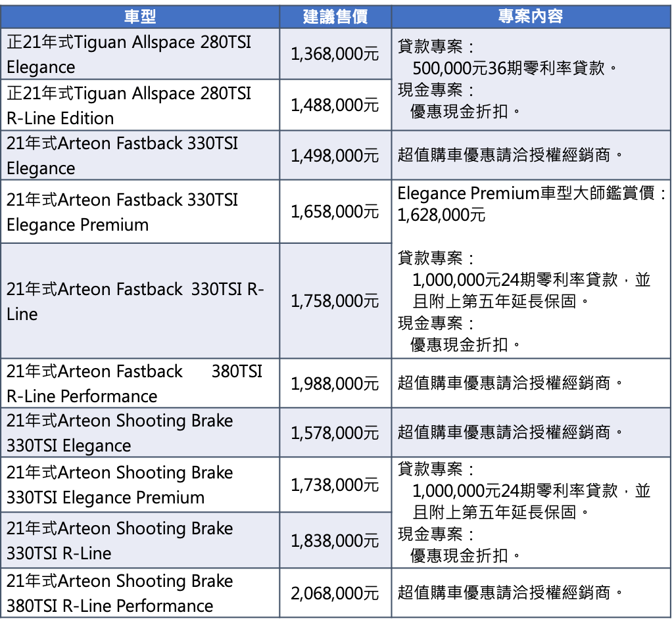Click the 1,488,000元 price
This screenshot has width=672, height=625.
click(335, 105)
